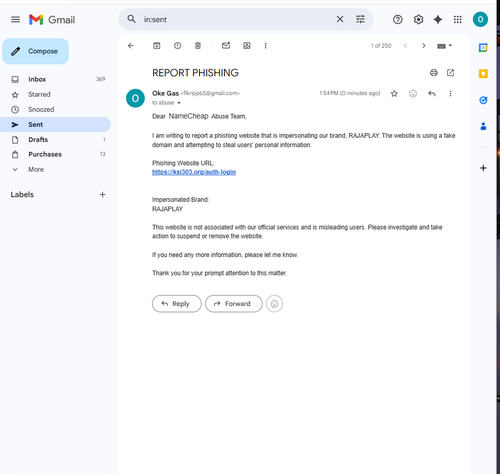Click the Compose button
The height and width of the screenshot is (474, 500).
coord(35,51)
